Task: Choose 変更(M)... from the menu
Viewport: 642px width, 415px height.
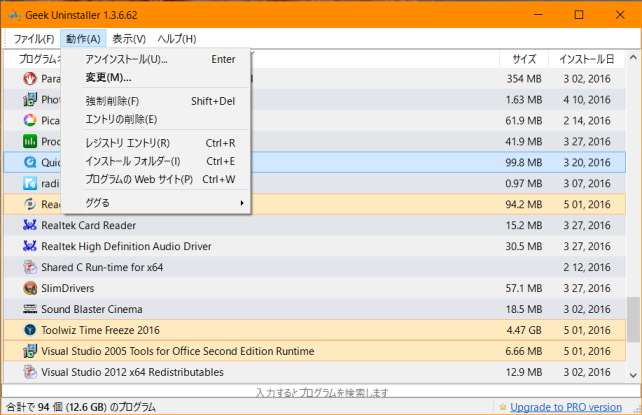Action: tap(156, 77)
